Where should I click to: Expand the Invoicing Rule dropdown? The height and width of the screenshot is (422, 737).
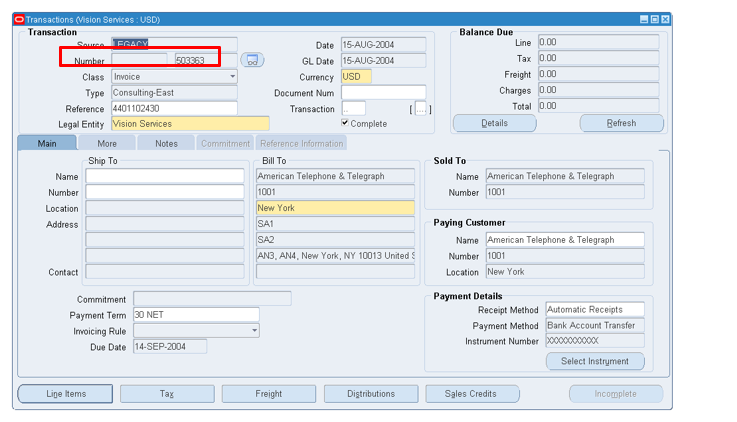pos(254,331)
